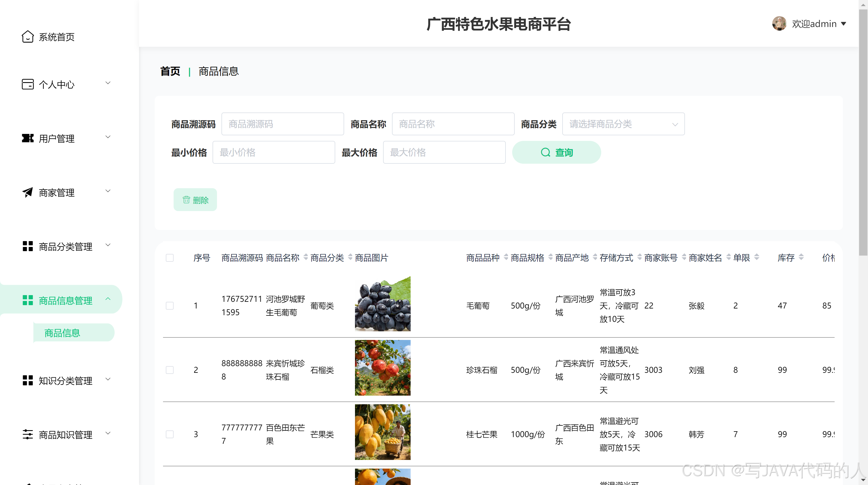The image size is (868, 485).
Task: Click the page vertical scrollbar thumb
Action: pyautogui.click(x=863, y=132)
